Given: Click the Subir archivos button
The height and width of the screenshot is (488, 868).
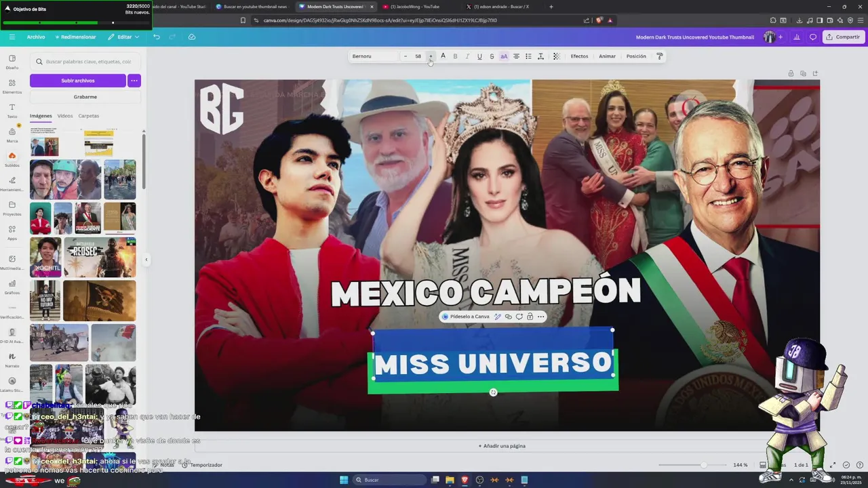Looking at the screenshot, I should tap(78, 81).
